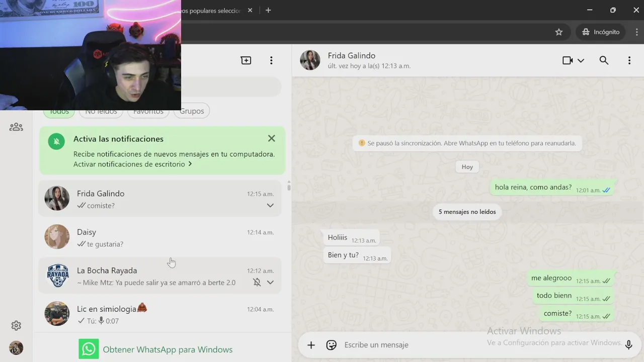This screenshot has height=362, width=644.
Task: Click the muted icon on La Bocha Rayada
Action: coord(257,282)
